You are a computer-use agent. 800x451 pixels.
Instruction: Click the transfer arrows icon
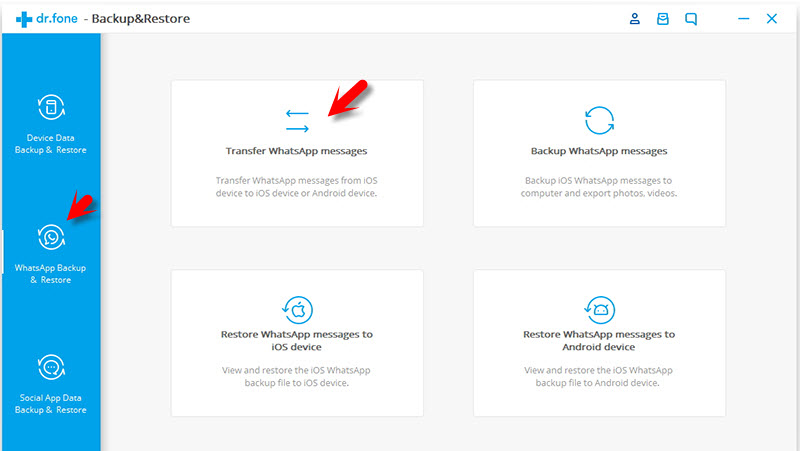coord(297,121)
